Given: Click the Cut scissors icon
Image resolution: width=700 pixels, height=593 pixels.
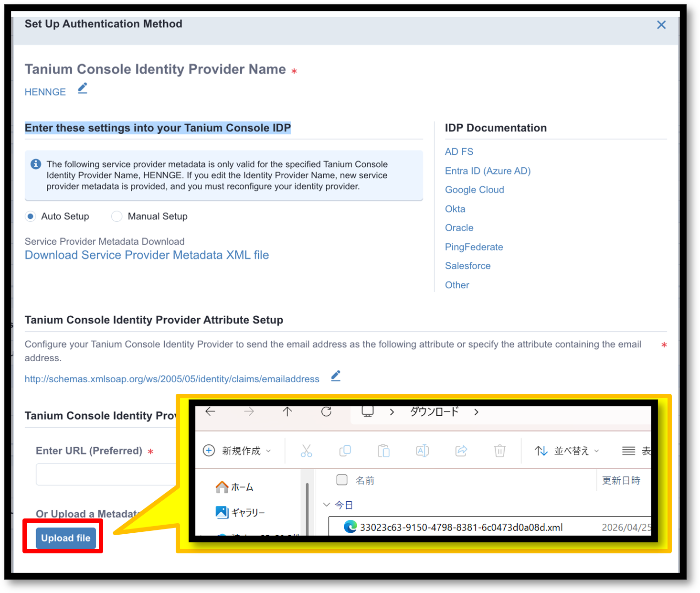Looking at the screenshot, I should pyautogui.click(x=306, y=451).
